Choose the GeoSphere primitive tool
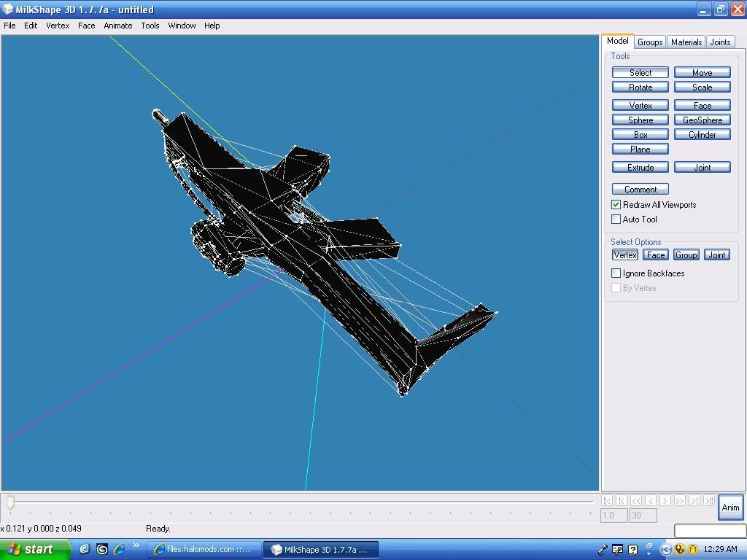 [x=703, y=120]
